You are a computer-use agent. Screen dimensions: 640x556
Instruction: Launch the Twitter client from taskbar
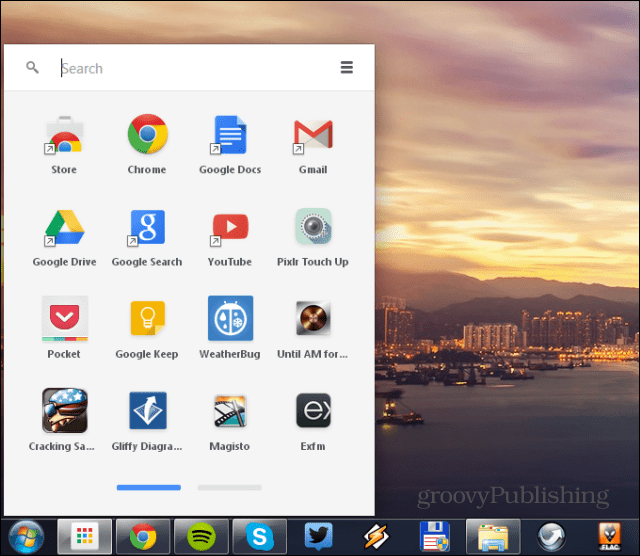click(318, 536)
